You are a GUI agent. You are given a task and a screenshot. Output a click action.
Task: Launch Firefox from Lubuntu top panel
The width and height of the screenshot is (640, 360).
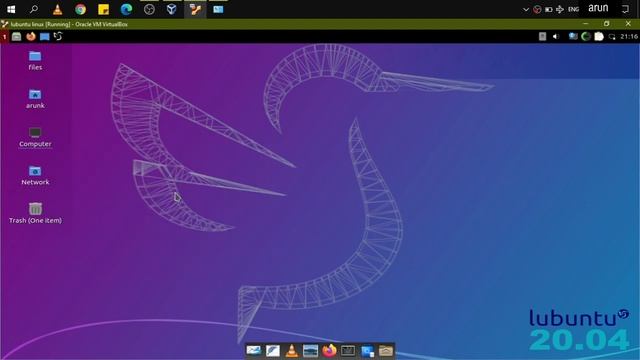31,37
